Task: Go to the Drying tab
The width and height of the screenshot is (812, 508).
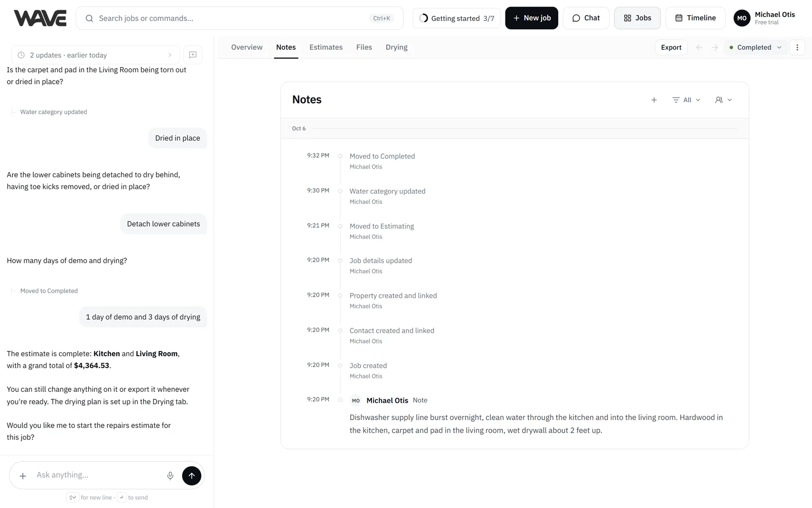Action: coord(396,47)
